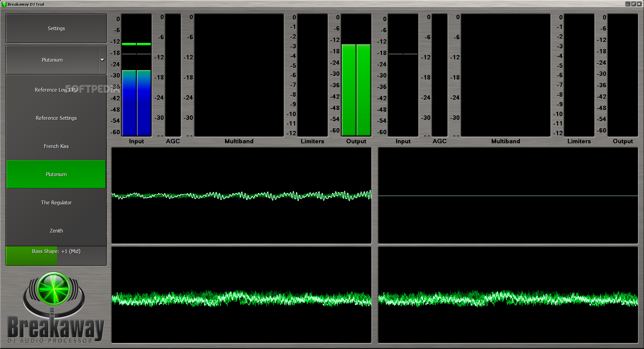The image size is (644, 349).
Task: Click the Breakaway DJ Trial title bar icon
Action: click(4, 4)
